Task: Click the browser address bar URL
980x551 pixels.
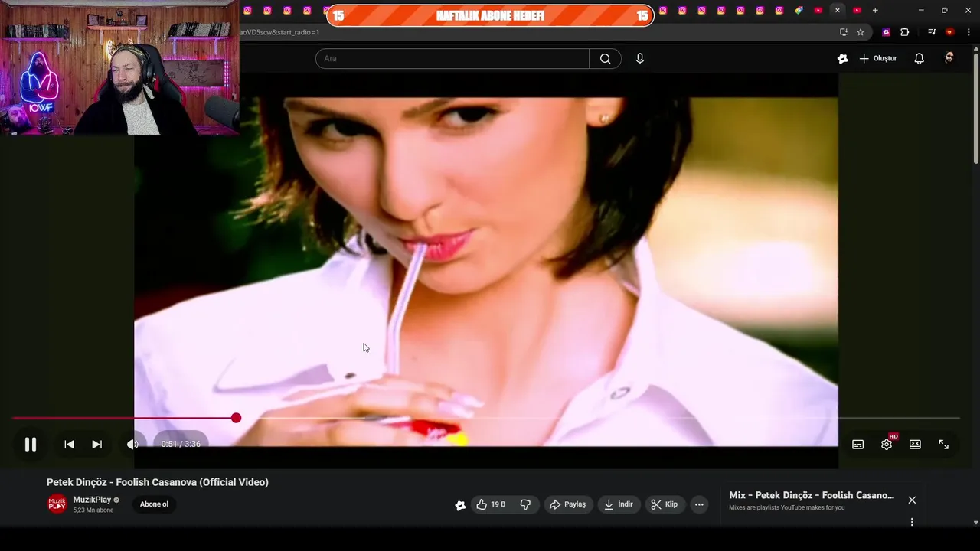Action: [279, 32]
